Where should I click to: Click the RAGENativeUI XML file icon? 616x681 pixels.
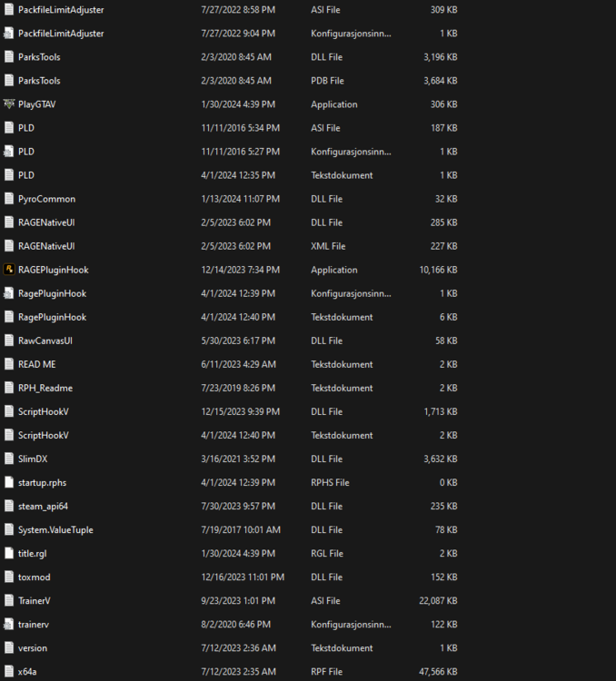coord(9,246)
